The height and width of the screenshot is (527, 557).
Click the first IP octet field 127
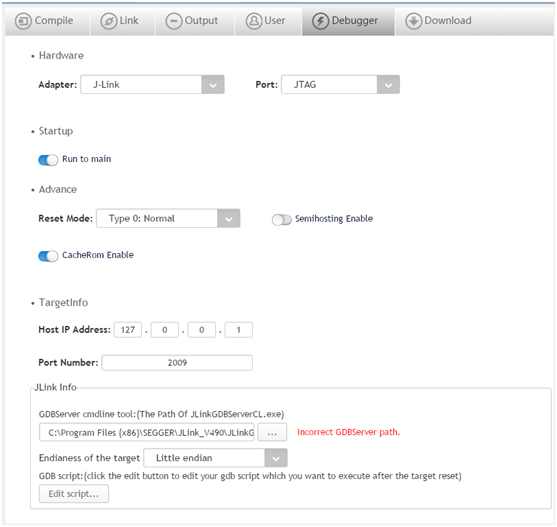[x=128, y=330]
